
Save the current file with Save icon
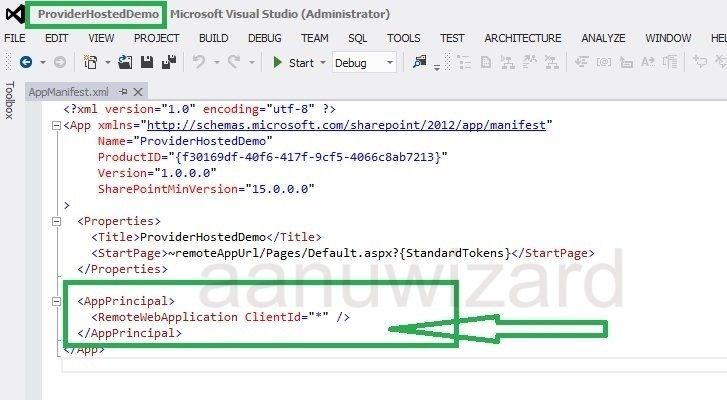coord(146,62)
